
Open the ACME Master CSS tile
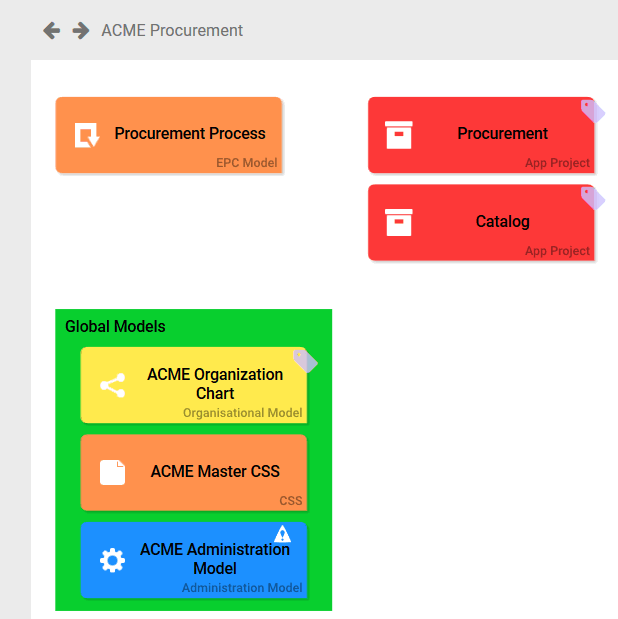(215, 472)
